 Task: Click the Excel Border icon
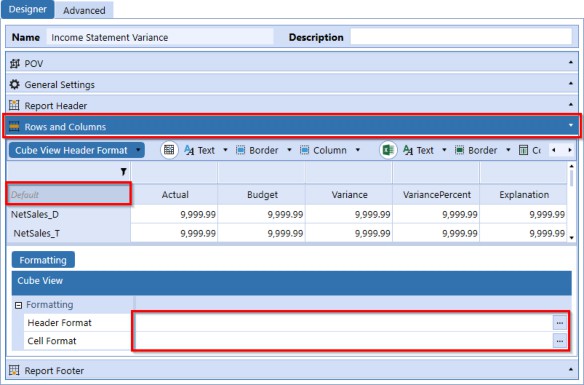[460, 150]
